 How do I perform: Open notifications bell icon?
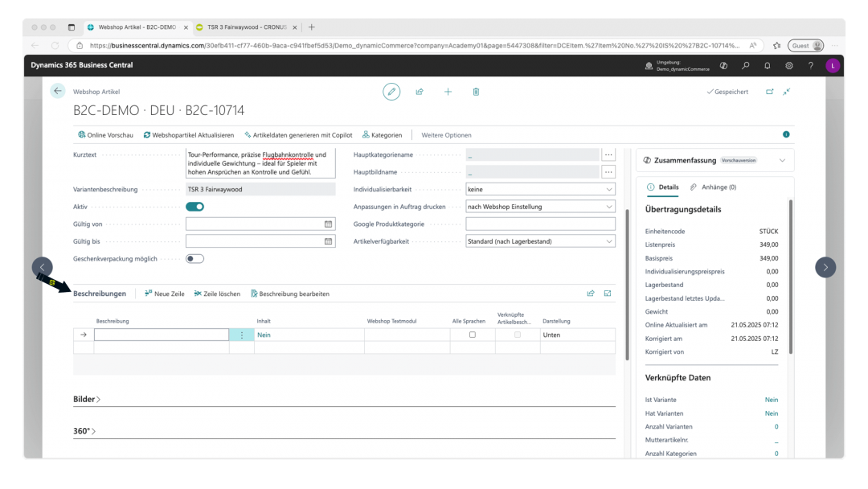click(x=768, y=65)
